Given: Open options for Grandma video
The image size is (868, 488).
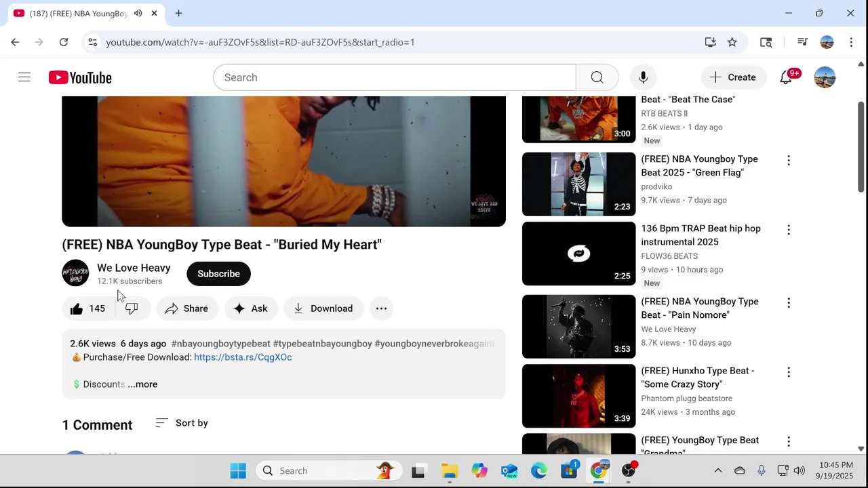Looking at the screenshot, I should (788, 442).
